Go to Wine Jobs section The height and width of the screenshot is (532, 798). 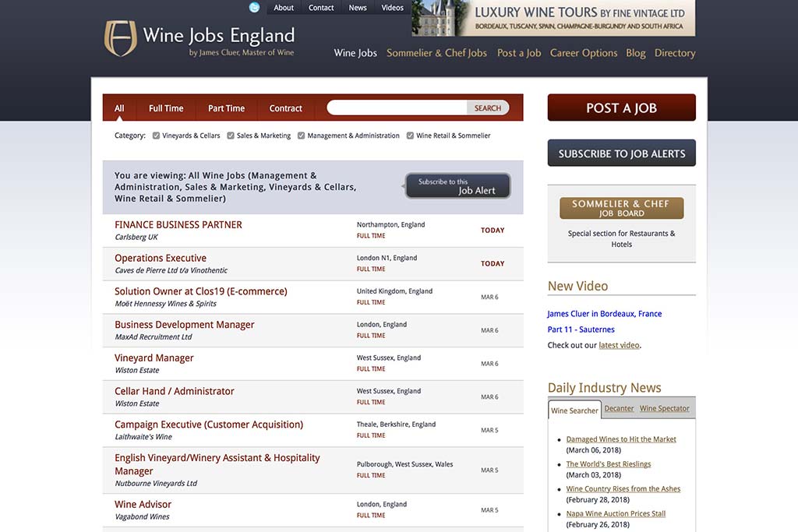point(355,53)
